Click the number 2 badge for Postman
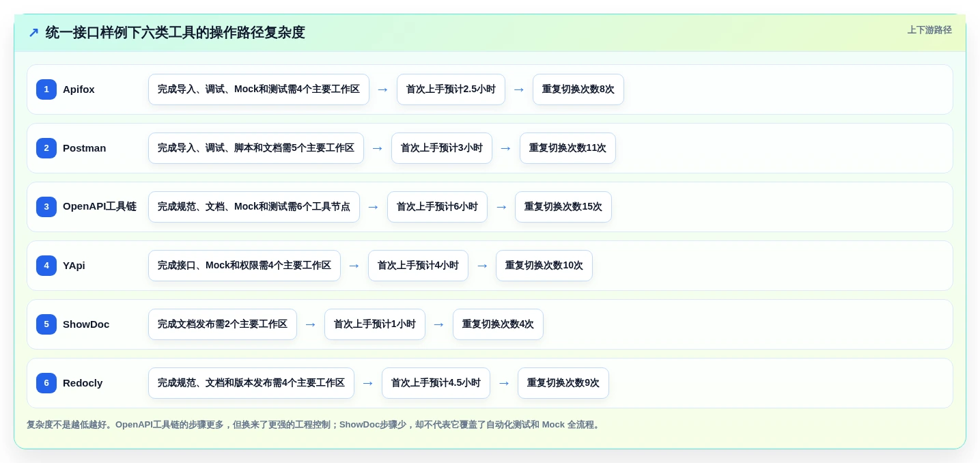This screenshot has width=980, height=463. click(46, 148)
